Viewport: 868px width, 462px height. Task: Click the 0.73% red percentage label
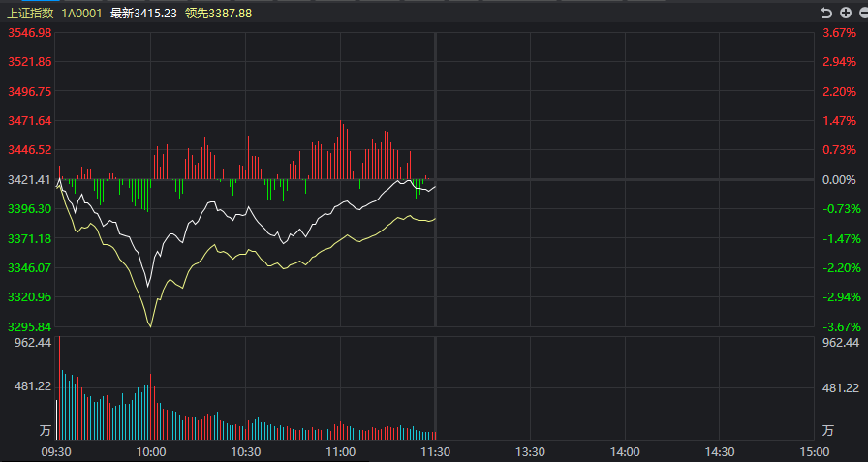(839, 150)
